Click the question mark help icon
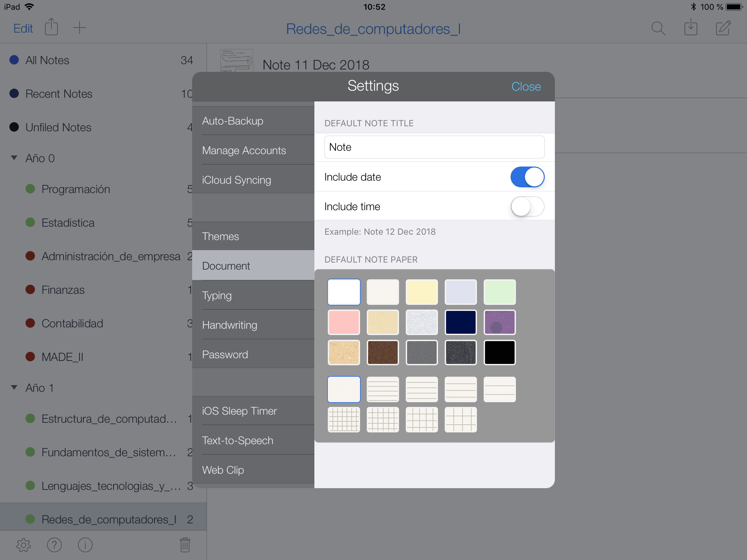747x560 pixels. [54, 545]
